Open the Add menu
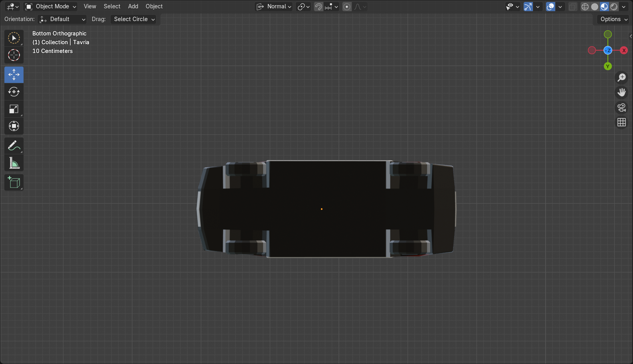Image resolution: width=633 pixels, height=364 pixels. click(x=133, y=6)
